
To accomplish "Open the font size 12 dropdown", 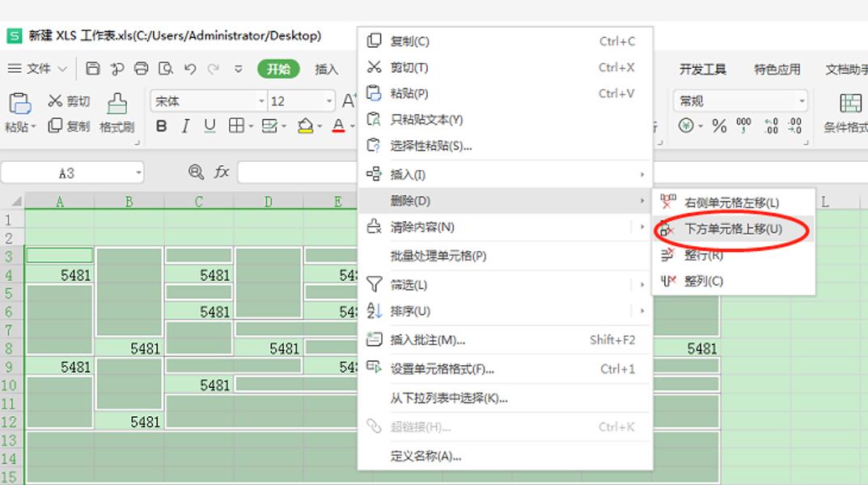I will 301,100.
